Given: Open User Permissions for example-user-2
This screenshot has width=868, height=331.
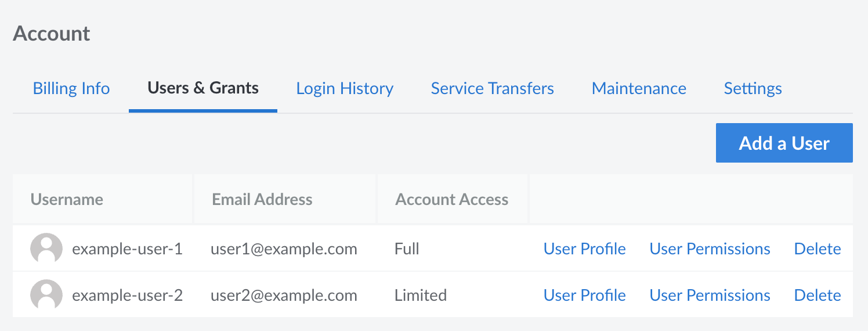Looking at the screenshot, I should (710, 296).
